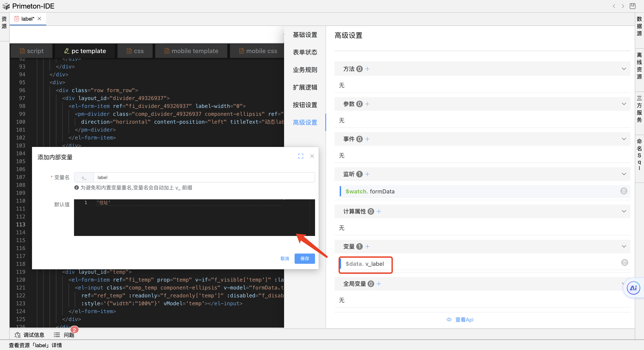Click the fullscreen icon in the variable dialog
This screenshot has height=350, width=644.
pos(301,156)
